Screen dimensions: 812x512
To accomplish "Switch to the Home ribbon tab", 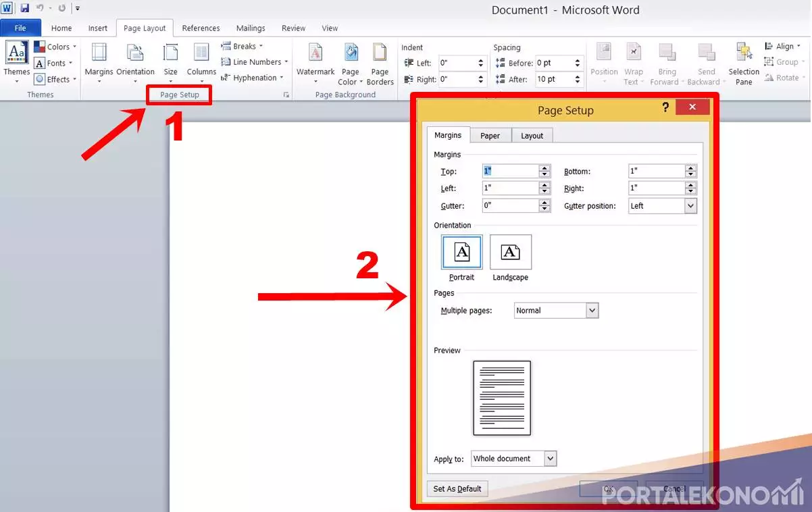I will click(x=61, y=28).
